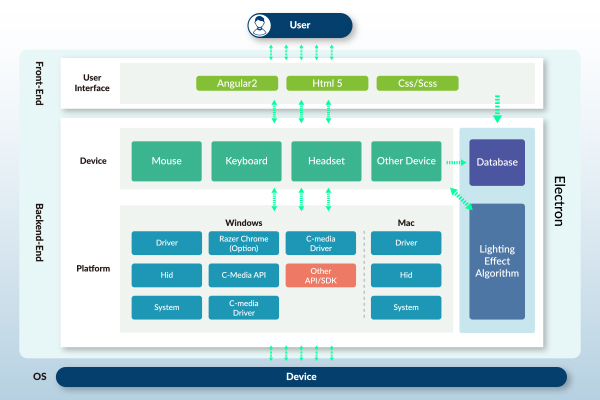Click the Platform row label
This screenshot has width=600, height=400.
pyautogui.click(x=93, y=268)
